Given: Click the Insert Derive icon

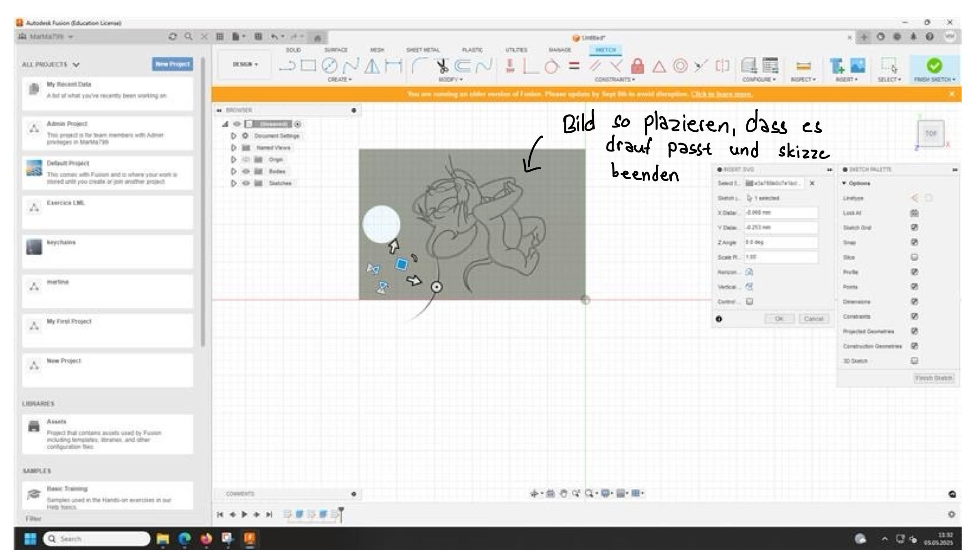Looking at the screenshot, I should tap(836, 66).
